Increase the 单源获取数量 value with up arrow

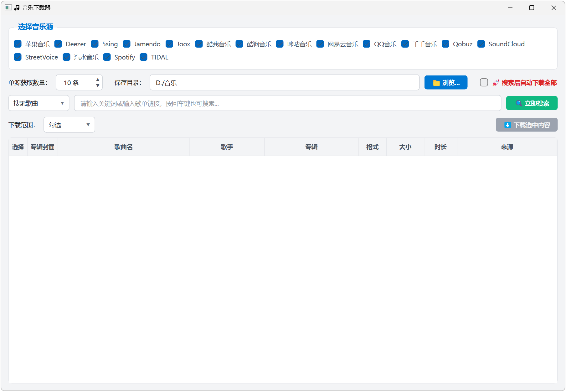pos(98,80)
